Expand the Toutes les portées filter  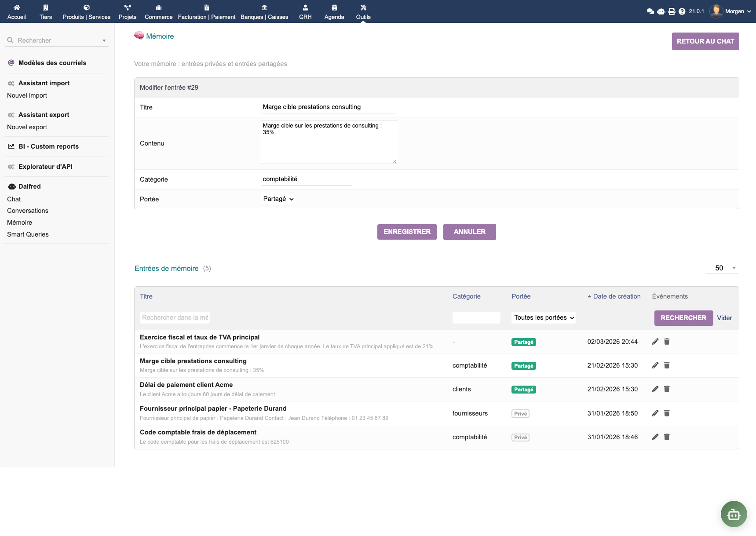pyautogui.click(x=544, y=318)
